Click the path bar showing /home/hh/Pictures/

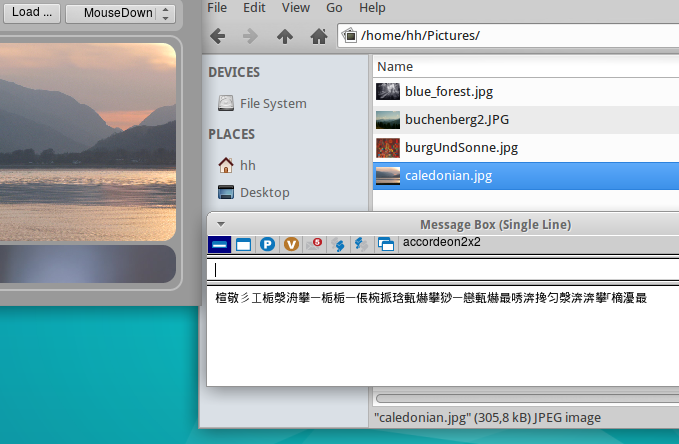[510, 36]
